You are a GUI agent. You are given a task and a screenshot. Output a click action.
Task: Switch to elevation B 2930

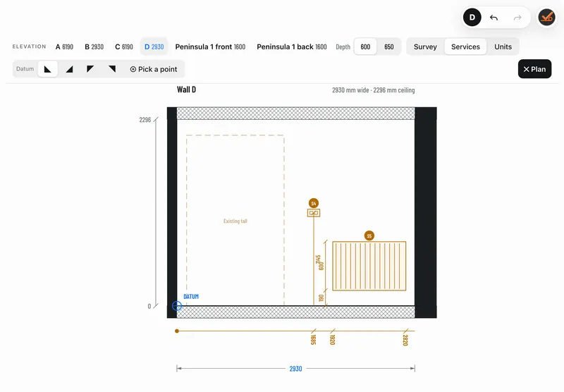coord(94,47)
